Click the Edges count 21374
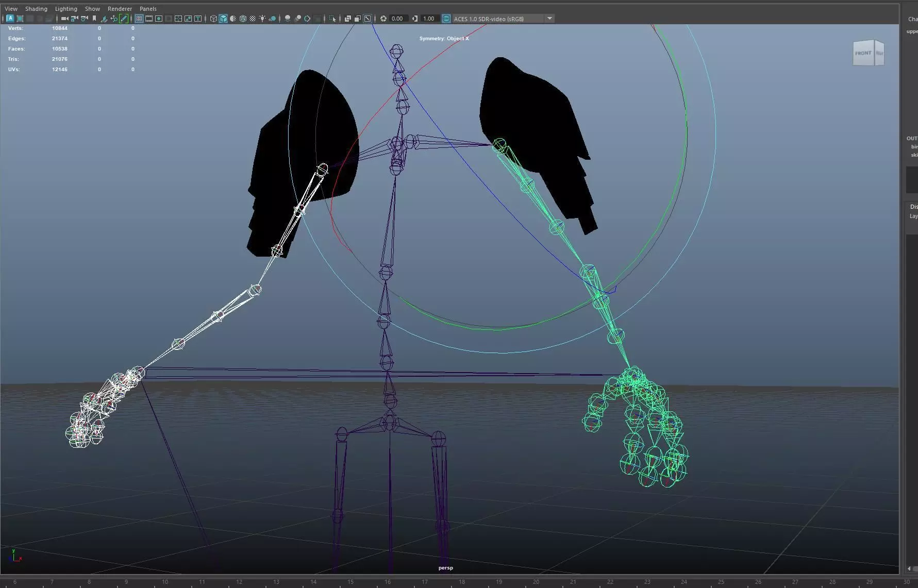The height and width of the screenshot is (588, 918). [x=60, y=39]
